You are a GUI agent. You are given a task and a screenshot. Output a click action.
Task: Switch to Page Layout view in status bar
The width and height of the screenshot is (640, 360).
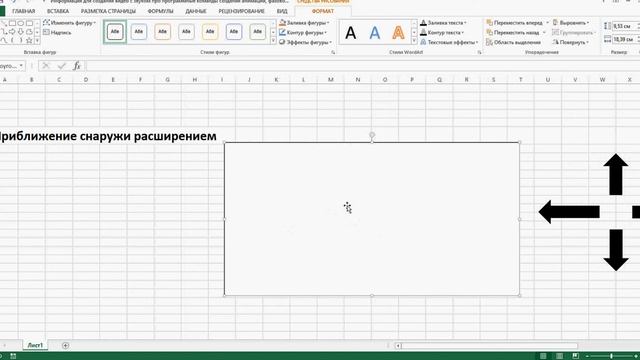pos(559,356)
